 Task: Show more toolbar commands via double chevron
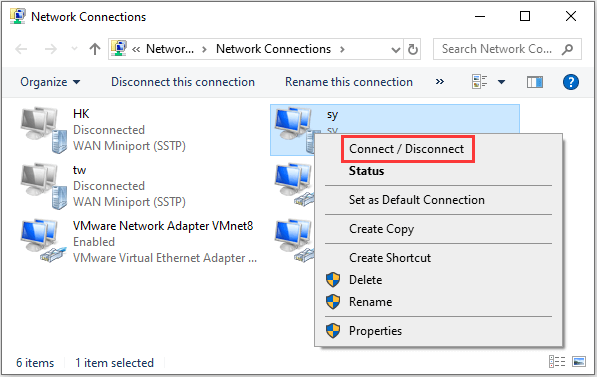440,81
